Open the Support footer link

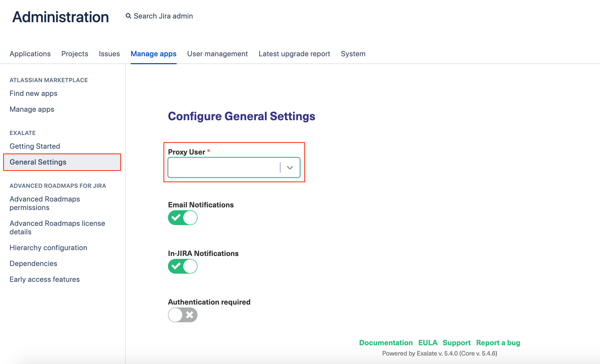pyautogui.click(x=457, y=343)
